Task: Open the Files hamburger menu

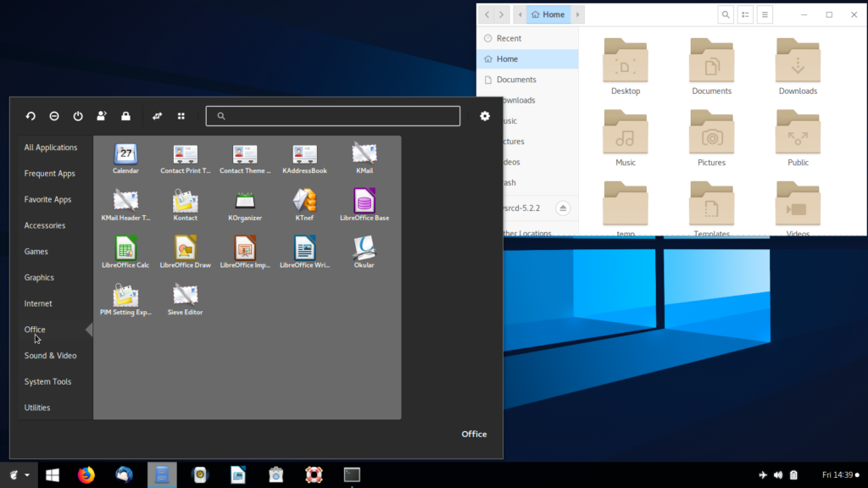Action: point(765,15)
